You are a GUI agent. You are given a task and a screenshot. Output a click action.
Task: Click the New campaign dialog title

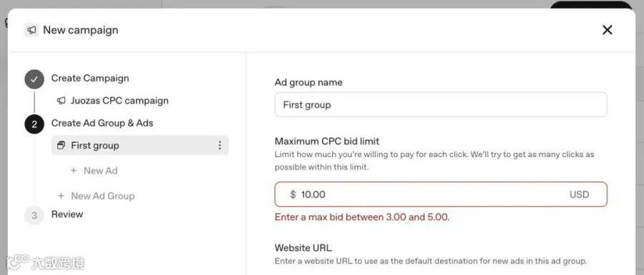pos(80,30)
